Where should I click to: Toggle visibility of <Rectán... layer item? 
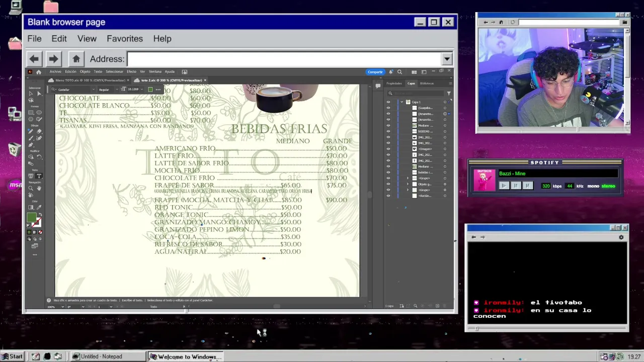[x=388, y=196]
